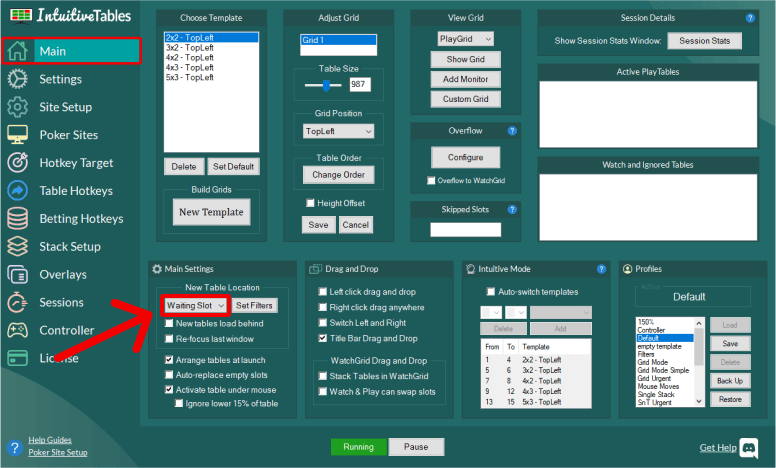Open Poker Sites section

(x=68, y=135)
